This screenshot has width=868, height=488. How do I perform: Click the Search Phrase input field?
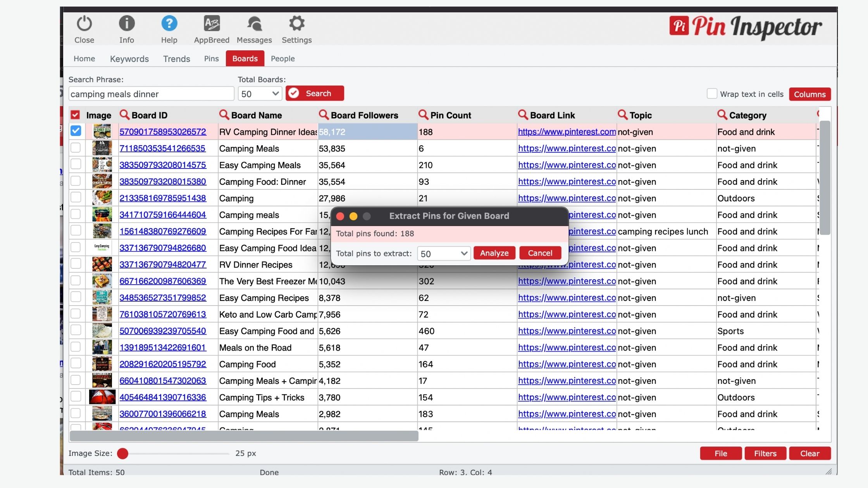pyautogui.click(x=151, y=94)
